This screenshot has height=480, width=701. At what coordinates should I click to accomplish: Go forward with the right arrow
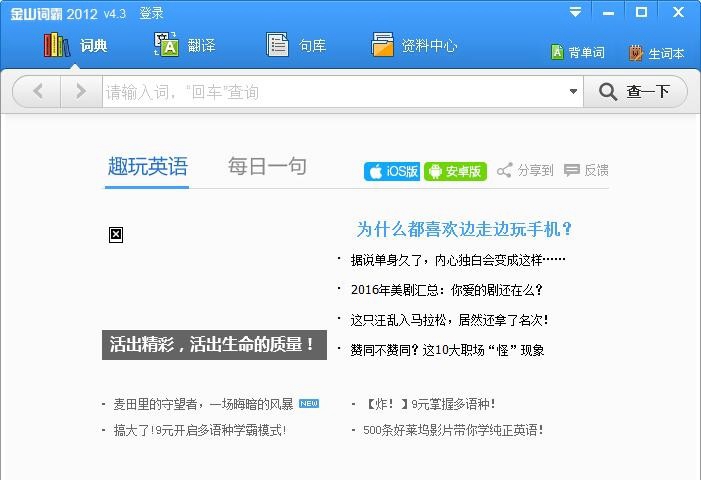click(81, 92)
